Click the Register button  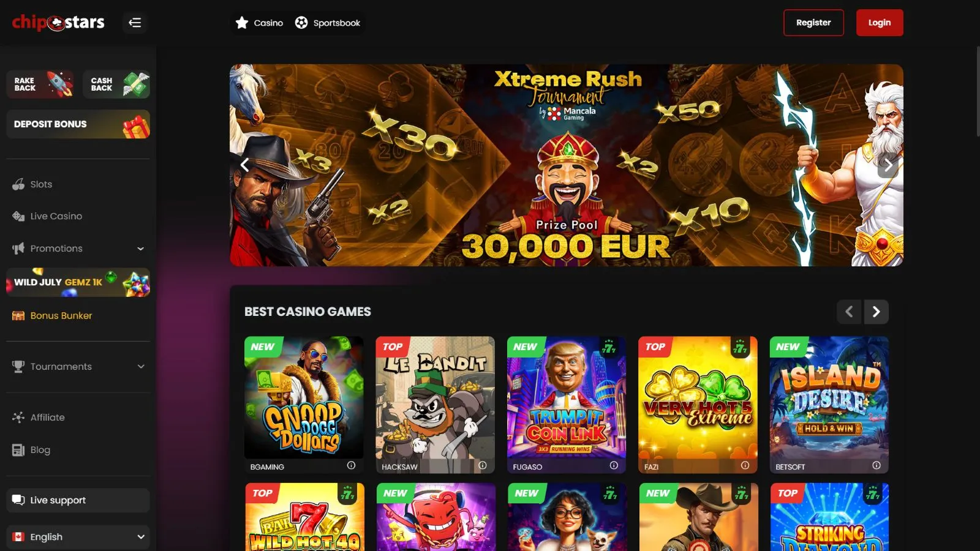[813, 23]
